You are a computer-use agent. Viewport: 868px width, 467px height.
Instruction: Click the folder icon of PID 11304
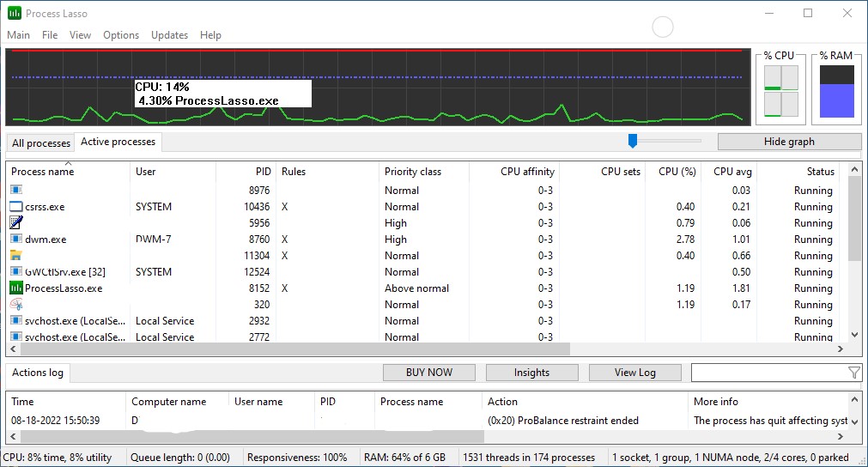(x=16, y=256)
